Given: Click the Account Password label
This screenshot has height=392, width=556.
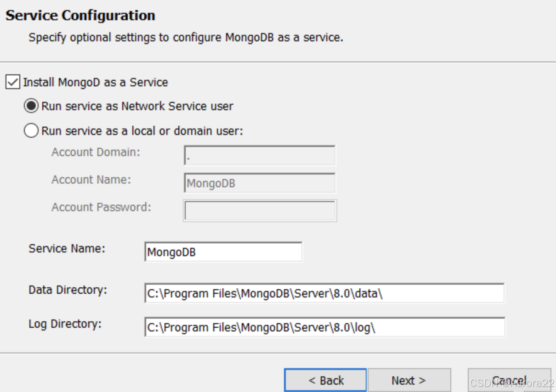Looking at the screenshot, I should [101, 207].
